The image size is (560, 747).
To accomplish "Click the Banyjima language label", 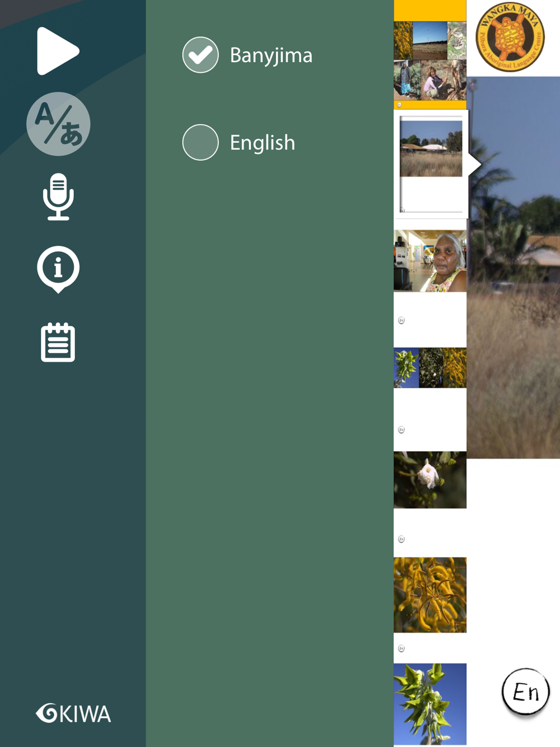I will (271, 55).
